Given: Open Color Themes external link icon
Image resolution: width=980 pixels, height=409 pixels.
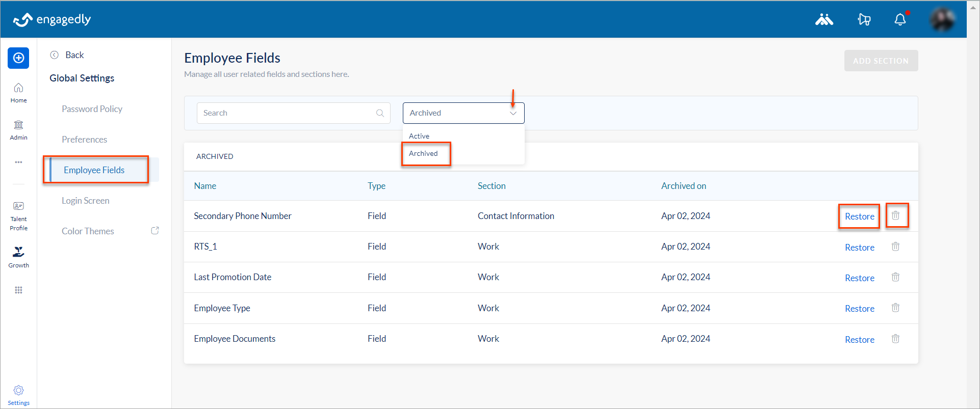Looking at the screenshot, I should coord(155,231).
